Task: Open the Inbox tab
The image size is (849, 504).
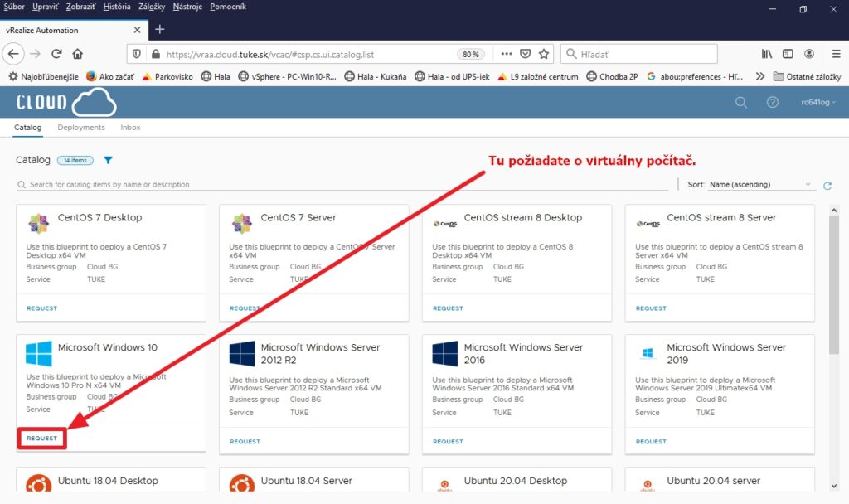Action: click(130, 128)
